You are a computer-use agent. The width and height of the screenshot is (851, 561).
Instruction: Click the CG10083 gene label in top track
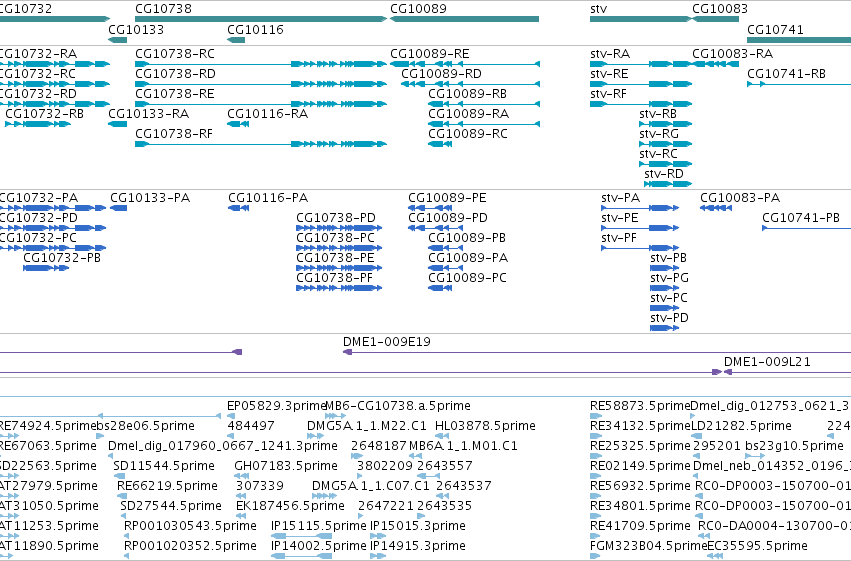coord(720,9)
